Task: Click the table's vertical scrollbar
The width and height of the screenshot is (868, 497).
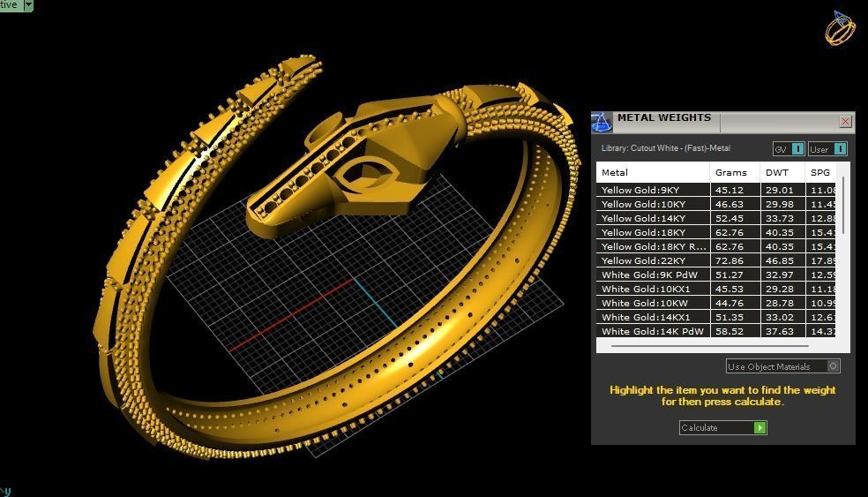Action: [x=843, y=205]
